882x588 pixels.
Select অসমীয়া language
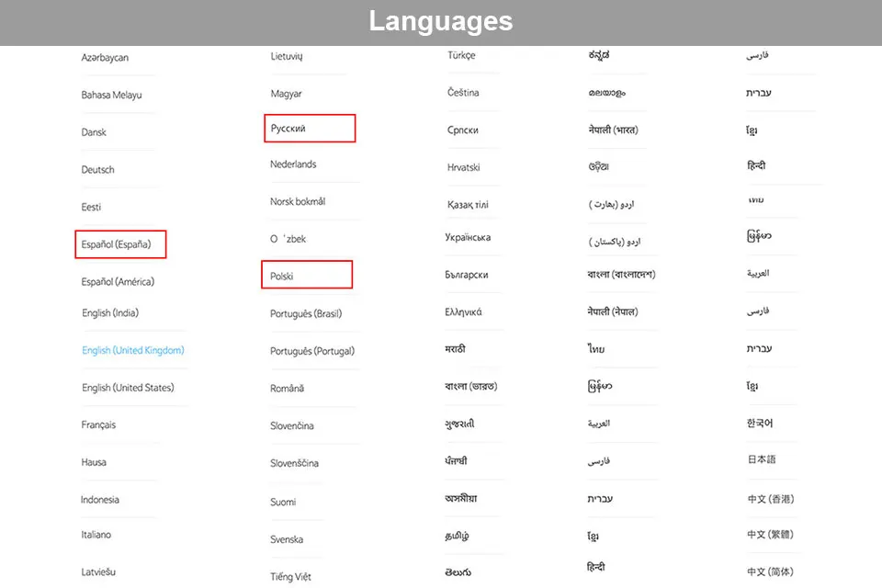tap(460, 498)
